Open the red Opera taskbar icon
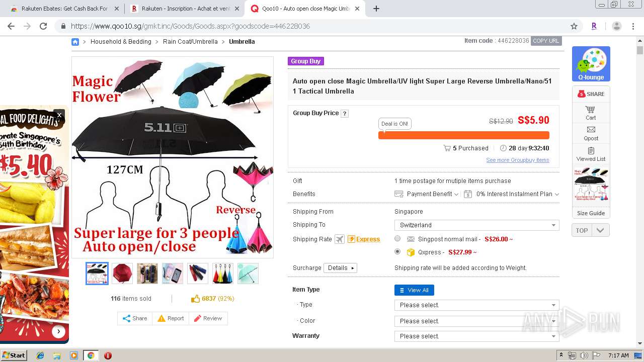Screen dimensions: 644x362 [x=108, y=355]
